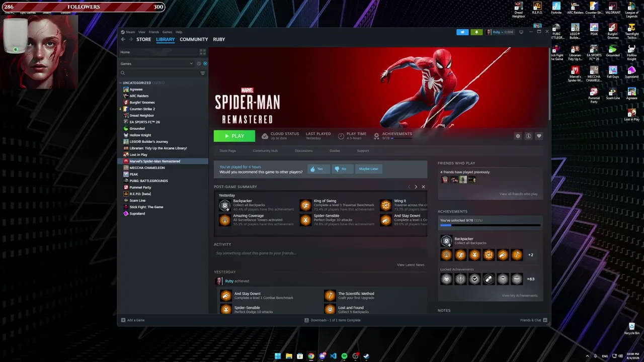644x362 pixels.
Task: Open the Guides link
Action: tap(335, 151)
